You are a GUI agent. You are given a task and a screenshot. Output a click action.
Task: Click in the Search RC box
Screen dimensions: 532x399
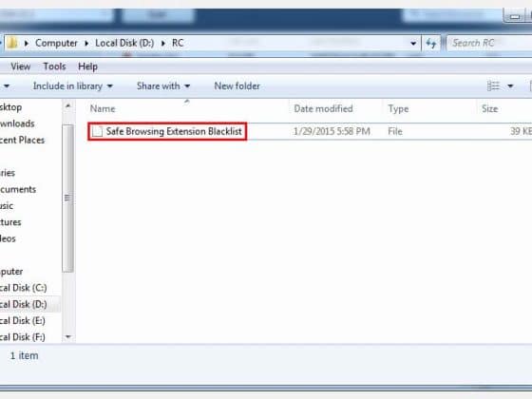click(488, 43)
